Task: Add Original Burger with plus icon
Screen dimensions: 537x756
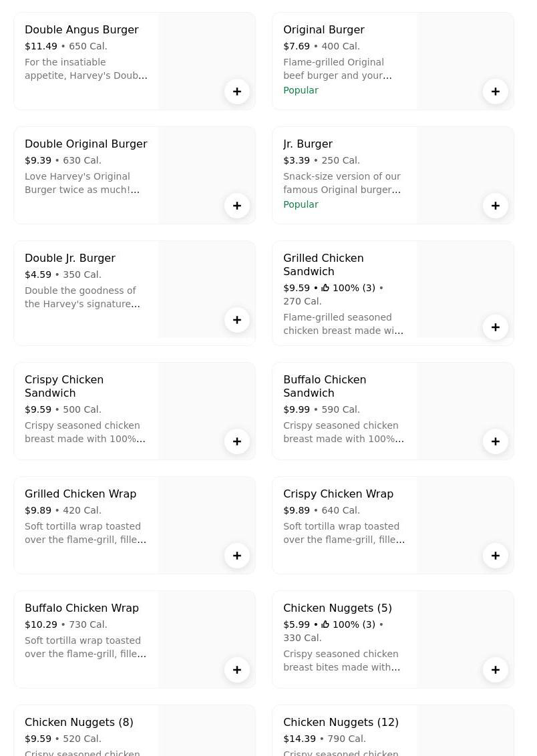Action: tap(496, 91)
